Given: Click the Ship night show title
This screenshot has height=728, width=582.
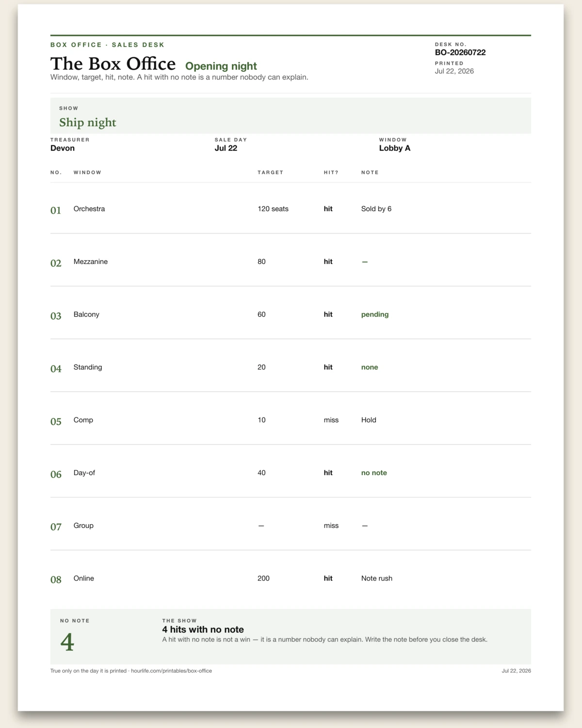Looking at the screenshot, I should (x=88, y=122).
